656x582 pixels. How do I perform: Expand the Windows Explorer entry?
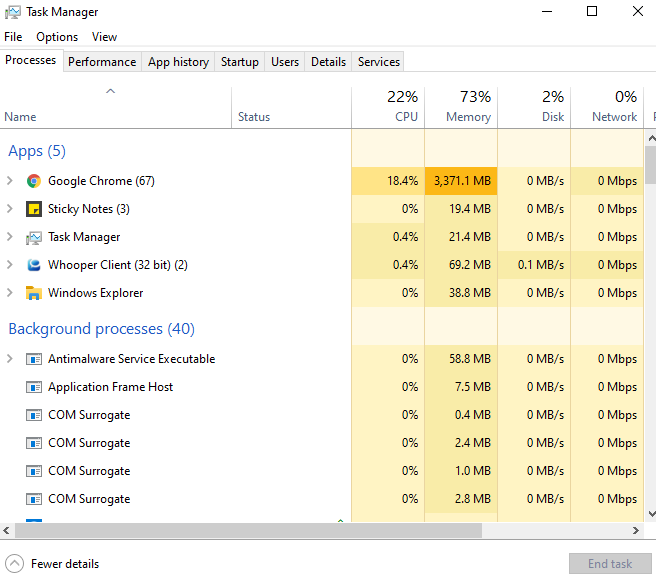(x=10, y=293)
